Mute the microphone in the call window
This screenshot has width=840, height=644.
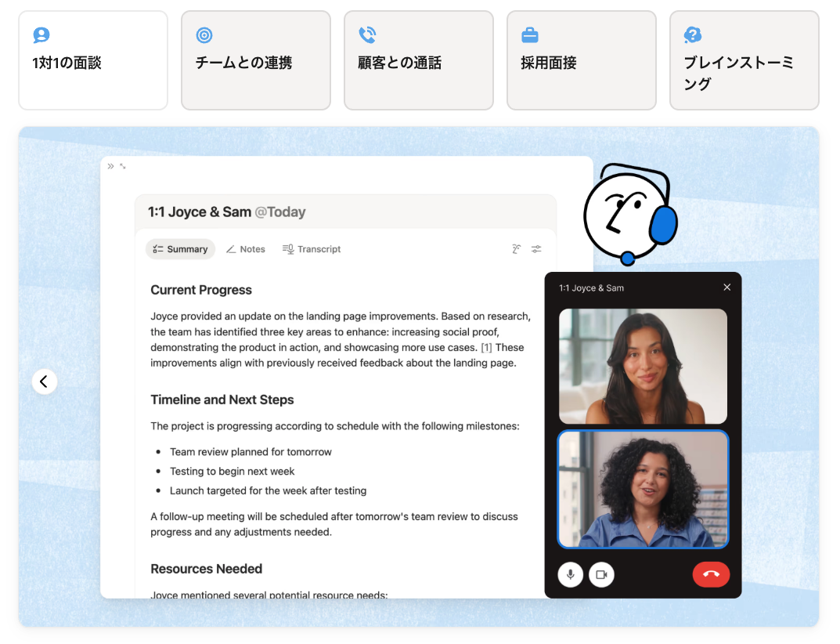tap(570, 574)
